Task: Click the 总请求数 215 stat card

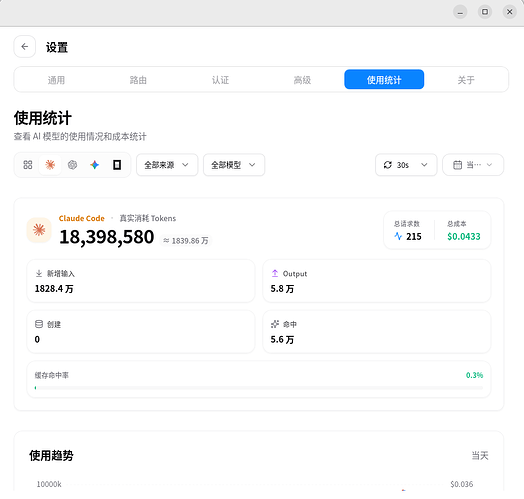Action: [408, 231]
